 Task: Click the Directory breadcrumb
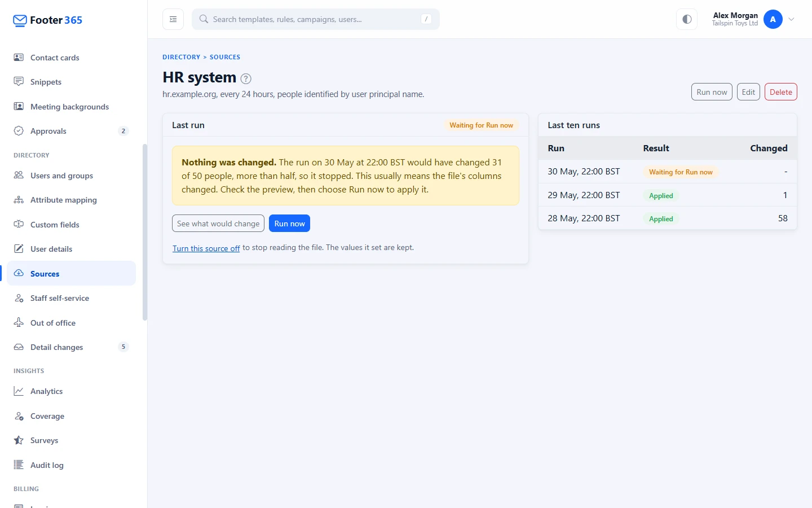181,57
